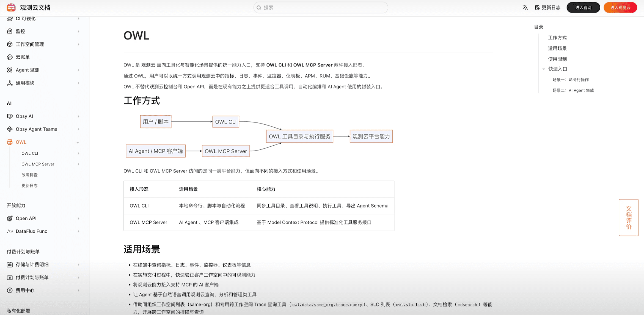Select Obsy Agent Teams in sidebar
The height and width of the screenshot is (315, 644).
click(36, 129)
